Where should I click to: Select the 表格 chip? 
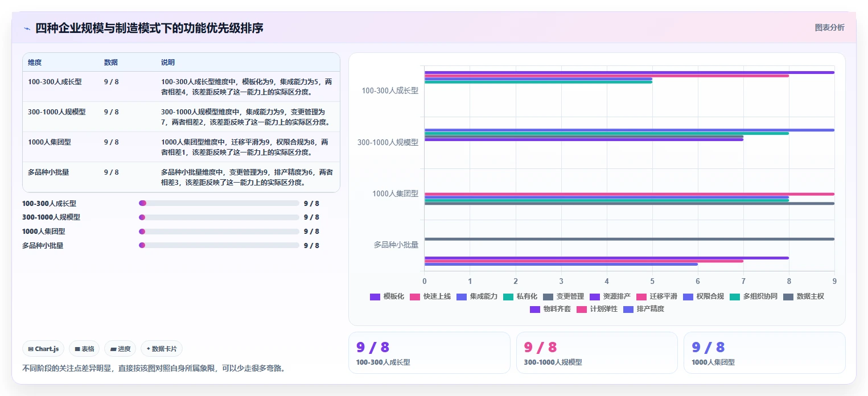84,349
